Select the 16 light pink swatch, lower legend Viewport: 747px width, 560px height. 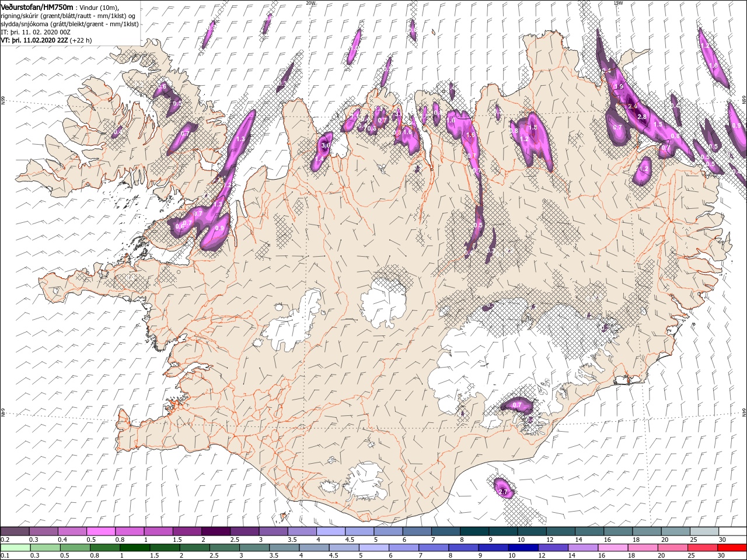point(612,547)
